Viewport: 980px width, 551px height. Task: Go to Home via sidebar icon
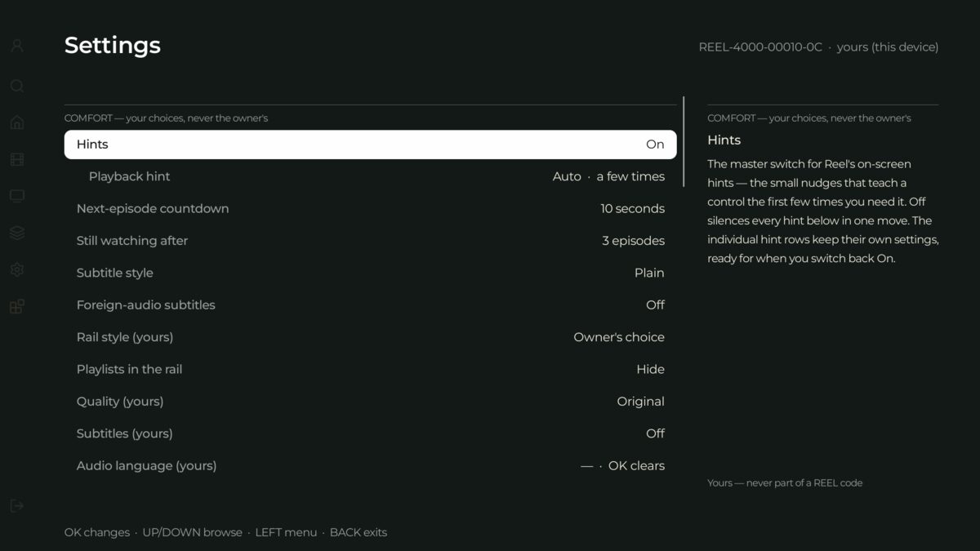(x=17, y=122)
